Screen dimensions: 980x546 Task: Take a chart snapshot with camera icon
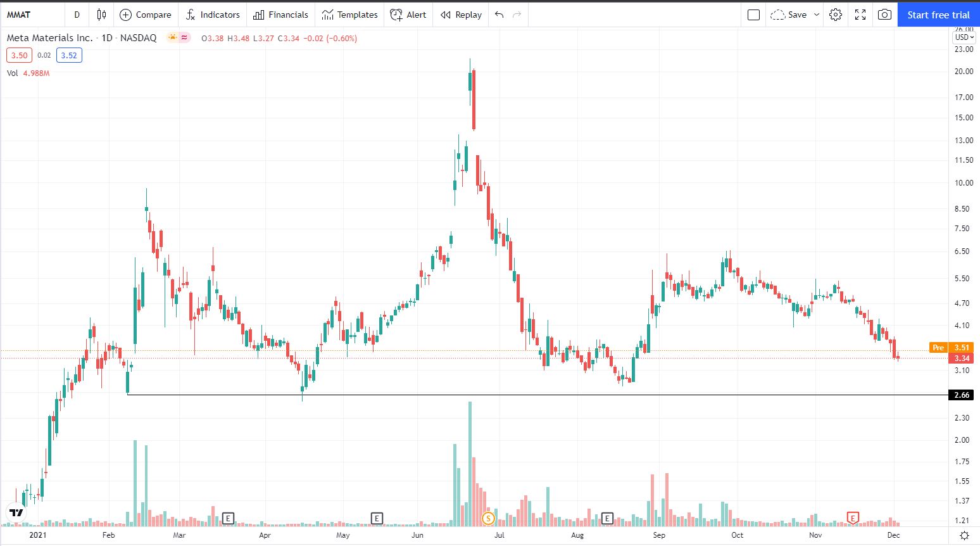(x=884, y=15)
